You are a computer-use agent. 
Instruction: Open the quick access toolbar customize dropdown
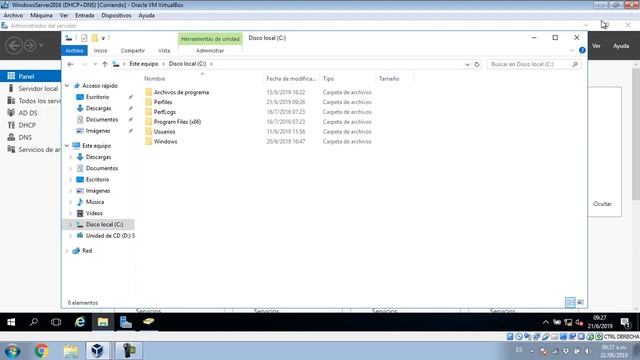[x=103, y=38]
